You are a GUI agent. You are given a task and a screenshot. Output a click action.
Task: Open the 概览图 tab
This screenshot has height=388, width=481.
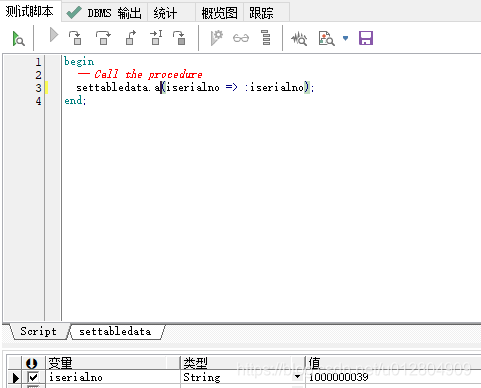(219, 13)
